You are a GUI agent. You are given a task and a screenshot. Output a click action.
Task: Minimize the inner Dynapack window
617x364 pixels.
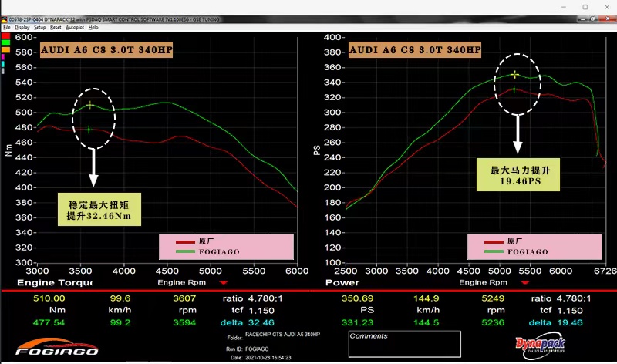click(583, 19)
